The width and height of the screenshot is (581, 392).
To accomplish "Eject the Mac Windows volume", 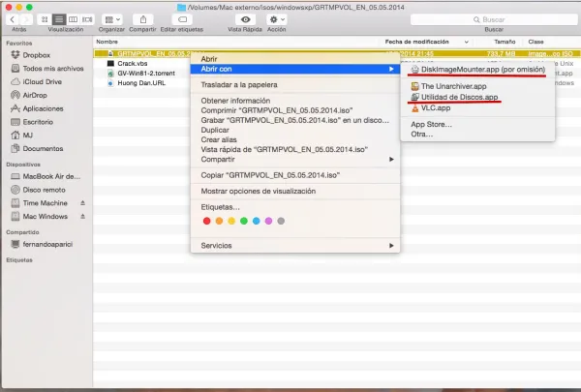I will coord(82,216).
